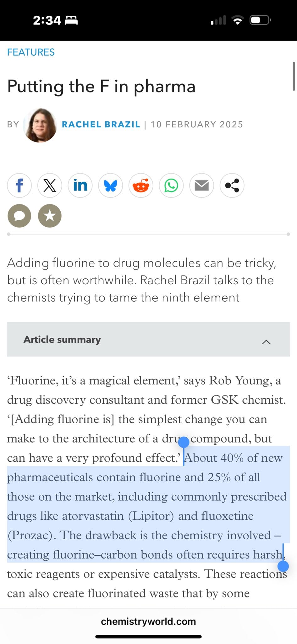
Task: Share article on X
Action: pos(50,186)
